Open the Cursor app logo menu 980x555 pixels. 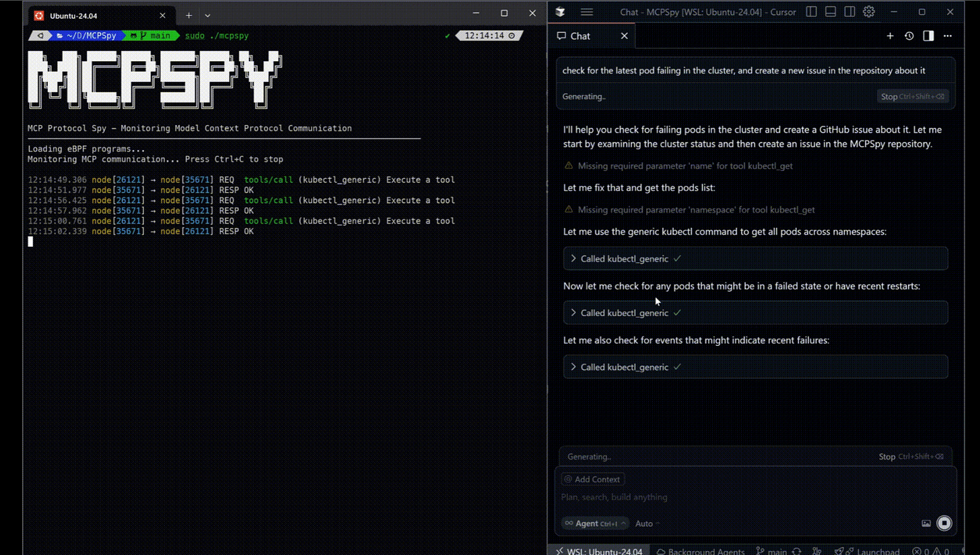click(560, 12)
